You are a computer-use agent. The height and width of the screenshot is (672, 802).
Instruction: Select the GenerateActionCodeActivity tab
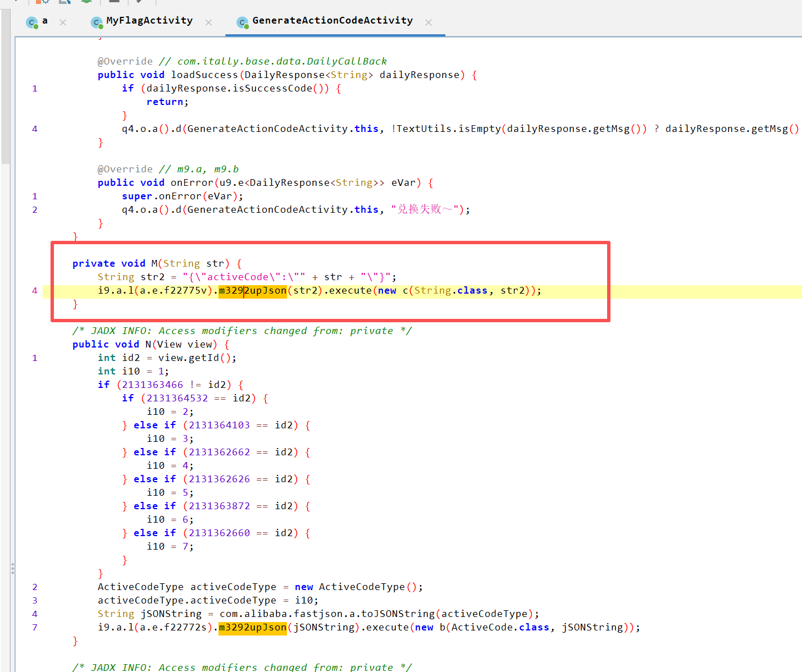pyautogui.click(x=332, y=21)
